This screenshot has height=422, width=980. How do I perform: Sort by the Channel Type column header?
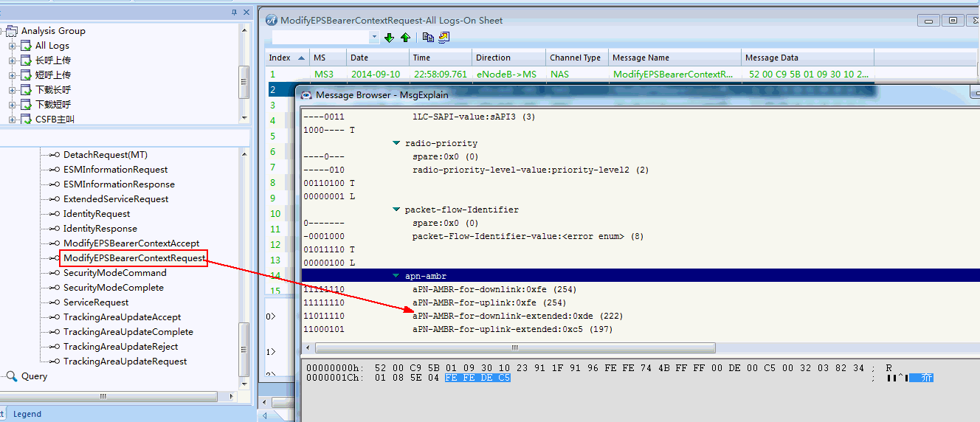click(577, 58)
